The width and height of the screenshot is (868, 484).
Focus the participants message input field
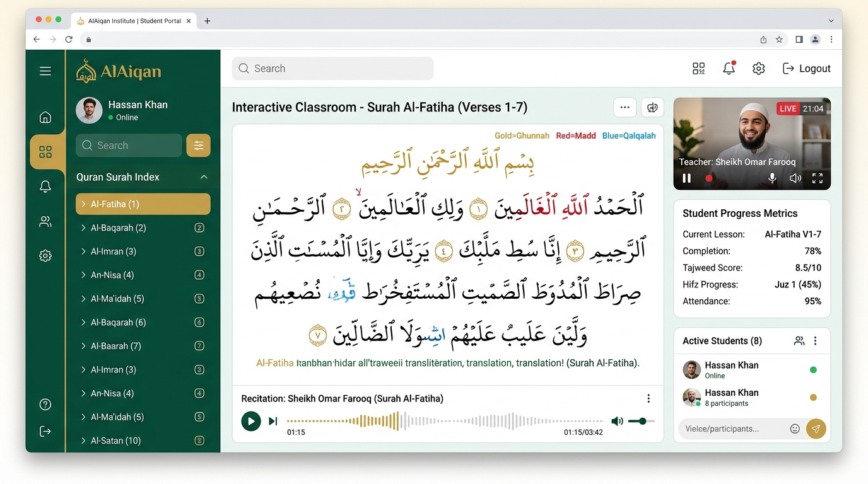[732, 429]
